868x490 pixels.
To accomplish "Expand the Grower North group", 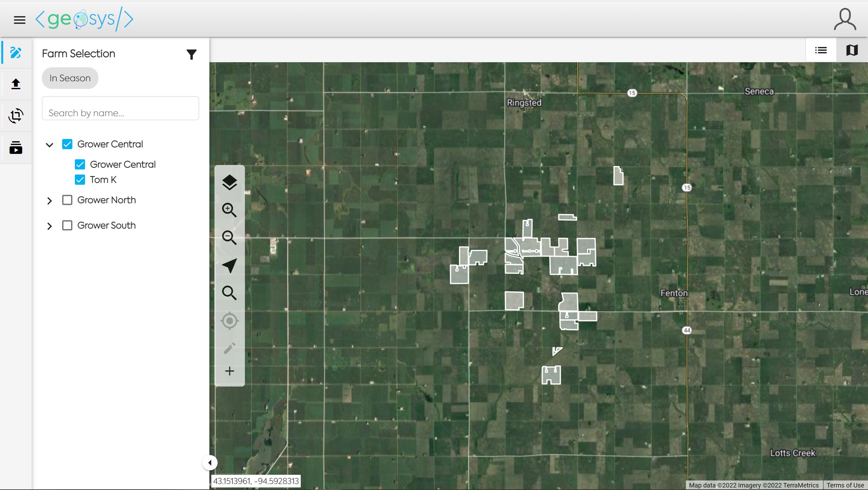I will point(50,201).
